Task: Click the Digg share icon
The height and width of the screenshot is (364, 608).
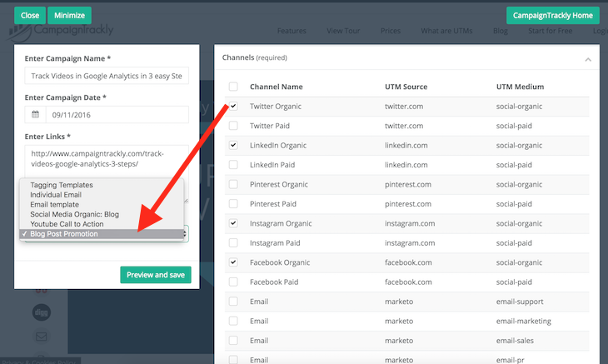Action: coord(42,312)
